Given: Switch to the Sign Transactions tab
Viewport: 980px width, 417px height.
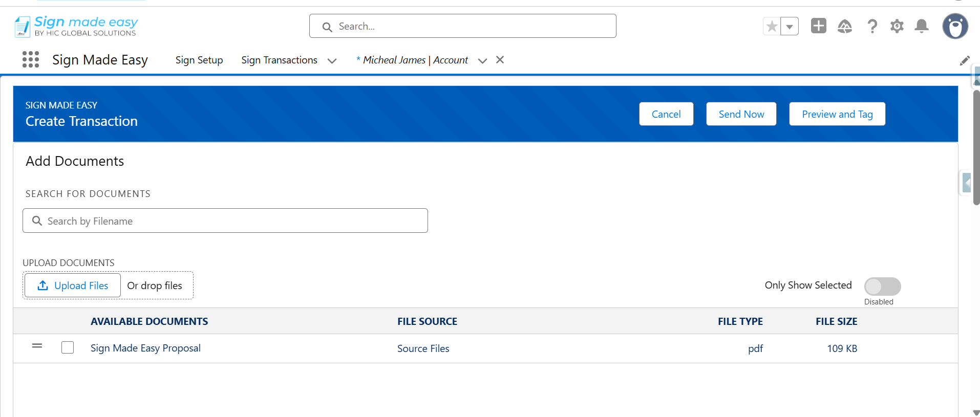Looking at the screenshot, I should pos(279,60).
